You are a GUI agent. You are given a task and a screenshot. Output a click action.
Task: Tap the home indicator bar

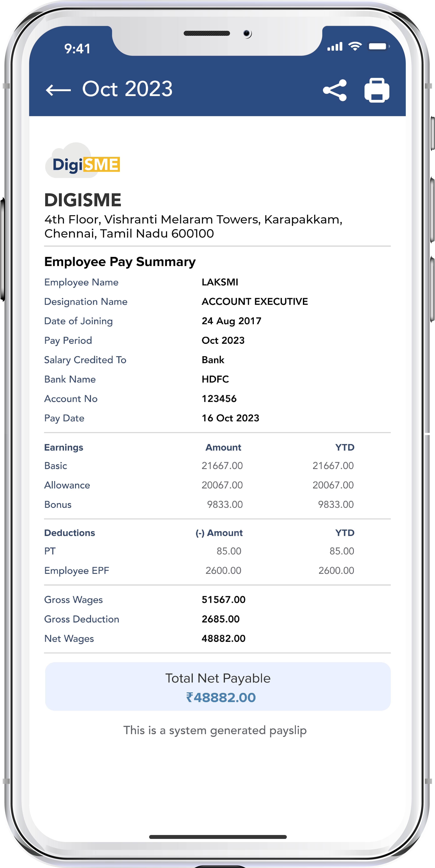click(x=218, y=837)
